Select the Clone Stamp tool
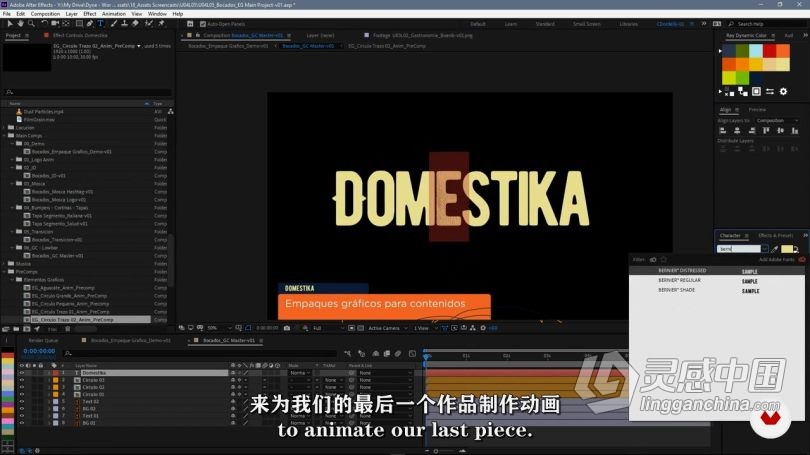The width and height of the screenshot is (810, 455). coord(124,24)
